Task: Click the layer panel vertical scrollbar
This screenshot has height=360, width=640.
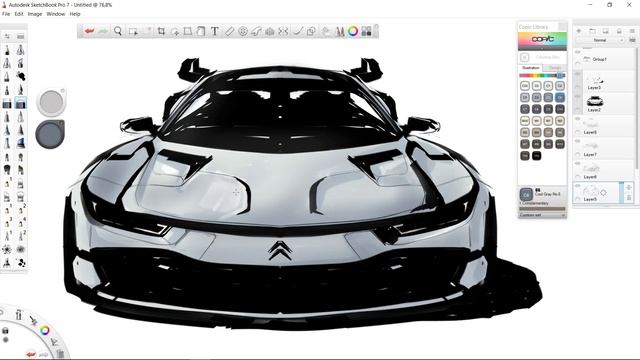Action: click(x=637, y=108)
